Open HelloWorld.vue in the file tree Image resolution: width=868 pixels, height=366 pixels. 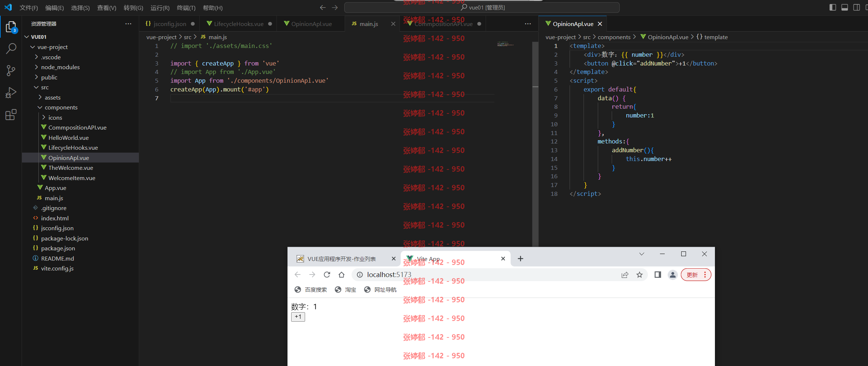(x=68, y=138)
